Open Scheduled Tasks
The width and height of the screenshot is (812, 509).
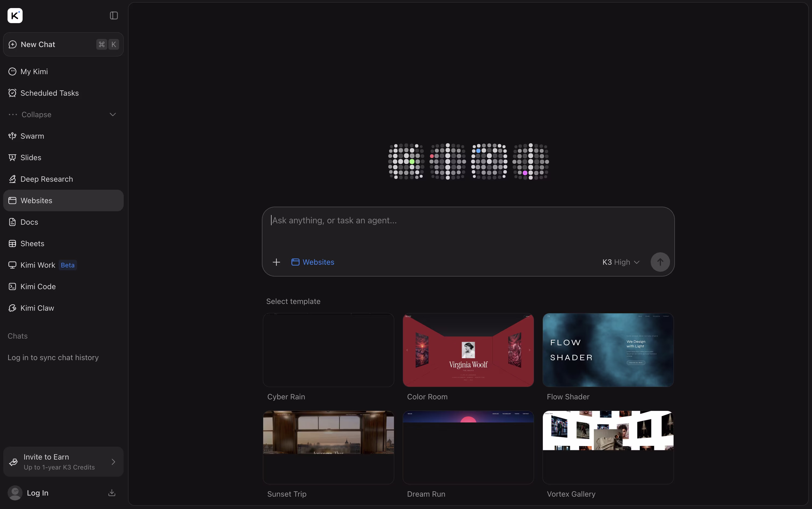pos(63,93)
